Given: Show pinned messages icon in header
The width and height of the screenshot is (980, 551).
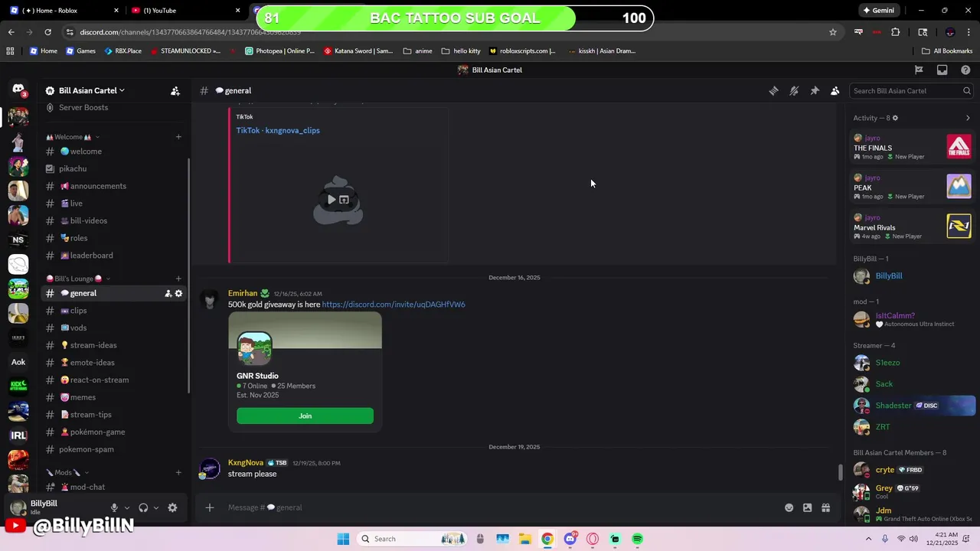Looking at the screenshot, I should [x=815, y=90].
